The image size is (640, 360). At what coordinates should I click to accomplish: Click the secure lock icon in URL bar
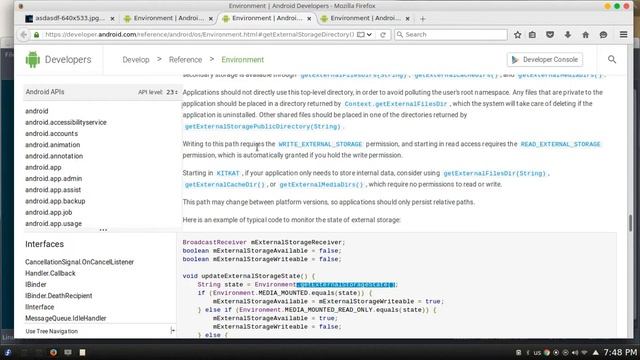(37, 35)
